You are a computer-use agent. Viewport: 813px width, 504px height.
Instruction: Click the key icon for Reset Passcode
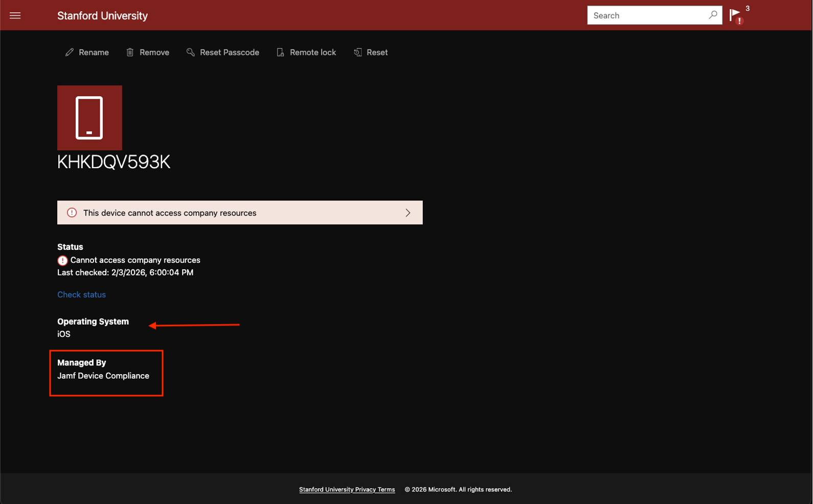pos(191,52)
